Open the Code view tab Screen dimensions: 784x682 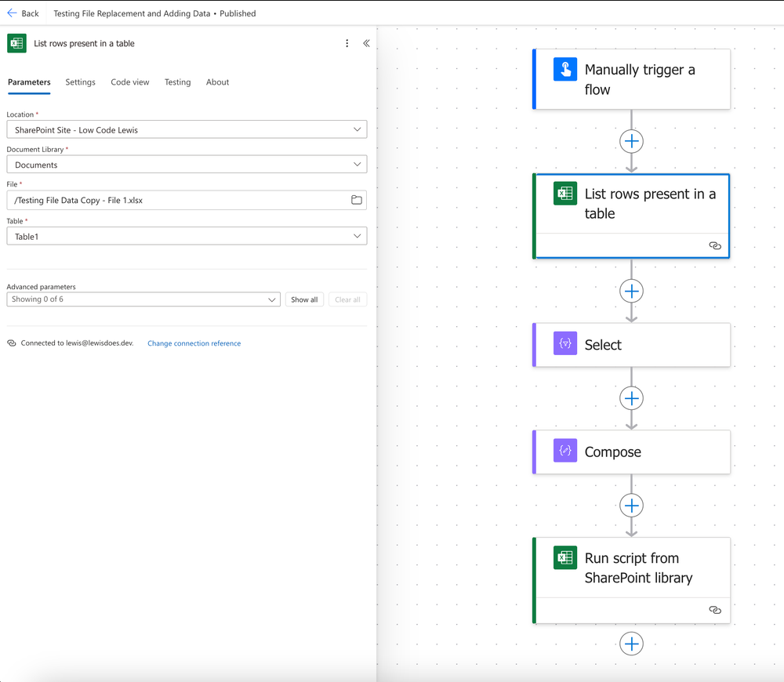pyautogui.click(x=129, y=82)
